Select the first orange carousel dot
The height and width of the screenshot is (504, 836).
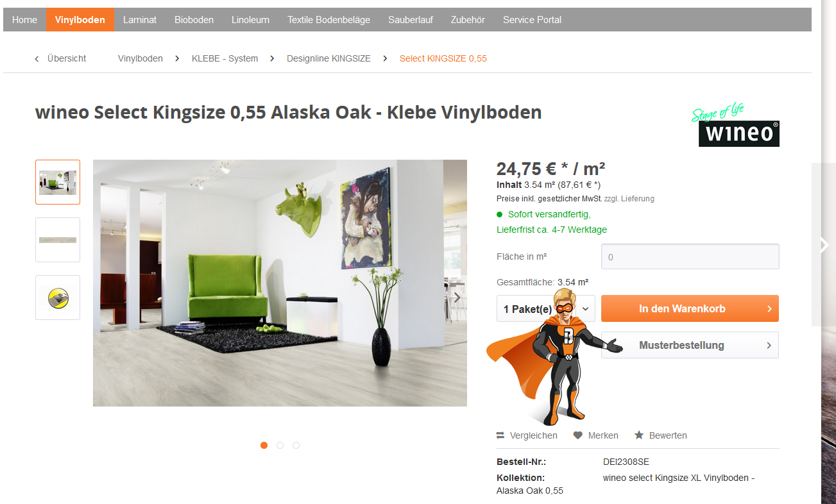point(264,445)
